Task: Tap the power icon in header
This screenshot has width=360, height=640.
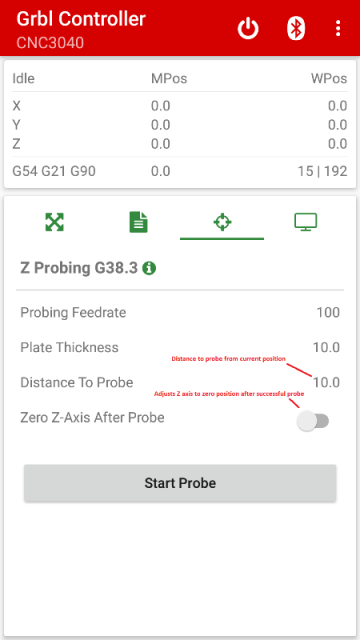Action: [248, 29]
